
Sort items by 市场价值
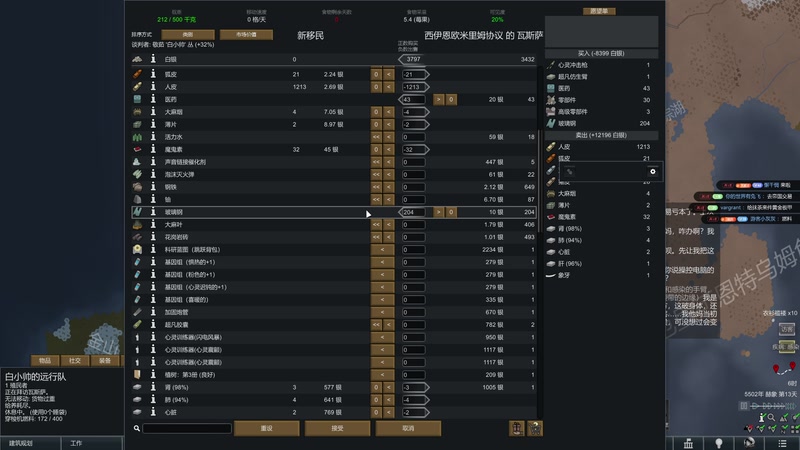click(246, 35)
